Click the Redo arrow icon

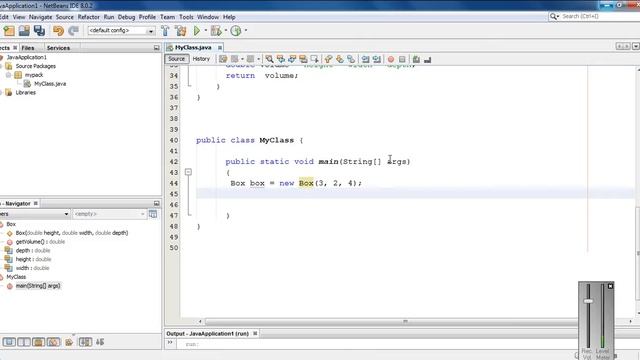point(73,31)
